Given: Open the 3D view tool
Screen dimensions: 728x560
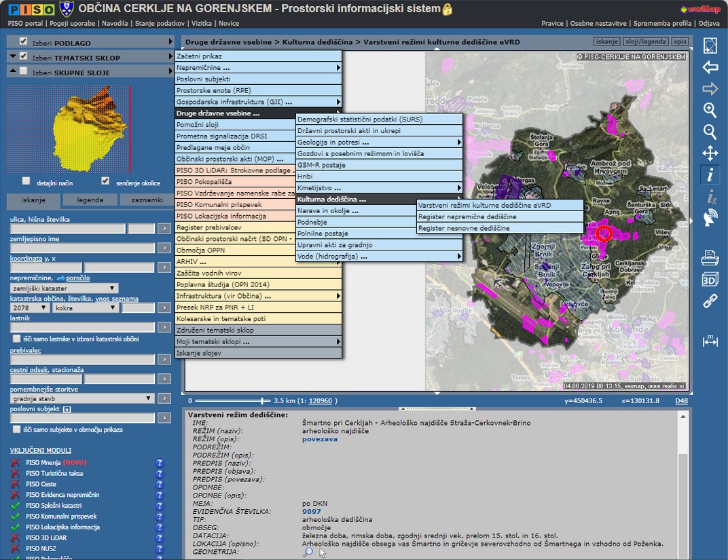Looking at the screenshot, I should pyautogui.click(x=710, y=280).
